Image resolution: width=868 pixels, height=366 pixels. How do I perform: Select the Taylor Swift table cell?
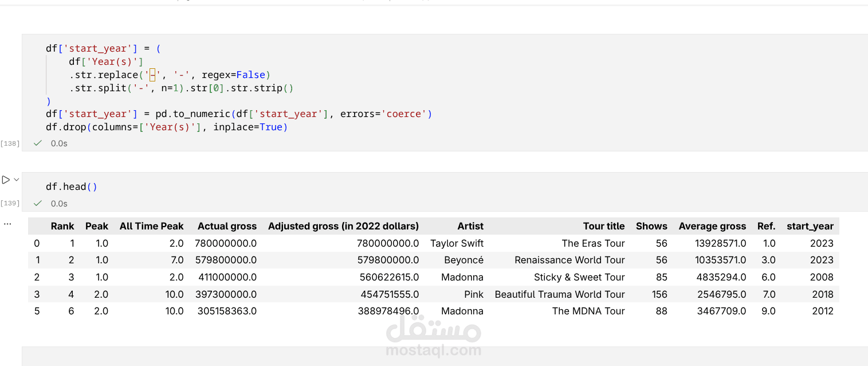pos(457,243)
